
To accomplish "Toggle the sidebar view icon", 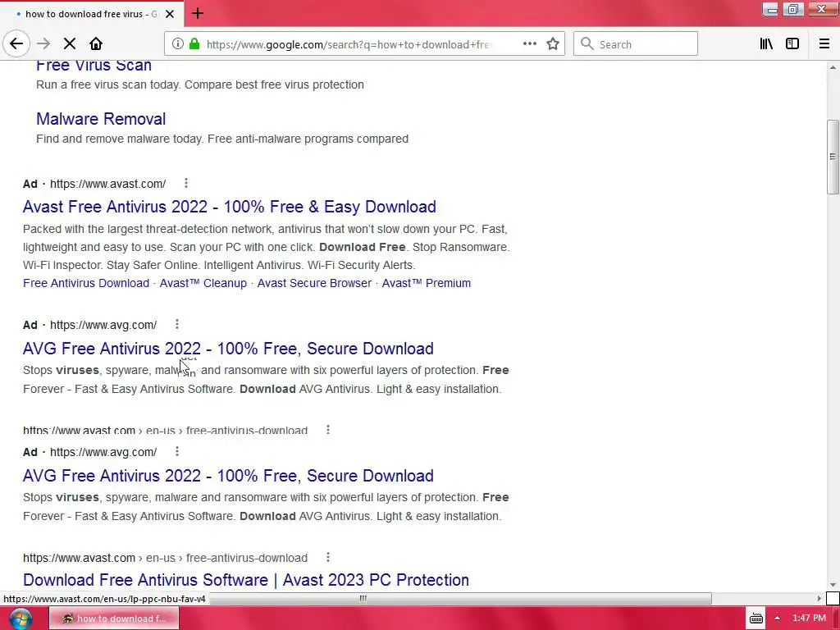I will point(792,44).
